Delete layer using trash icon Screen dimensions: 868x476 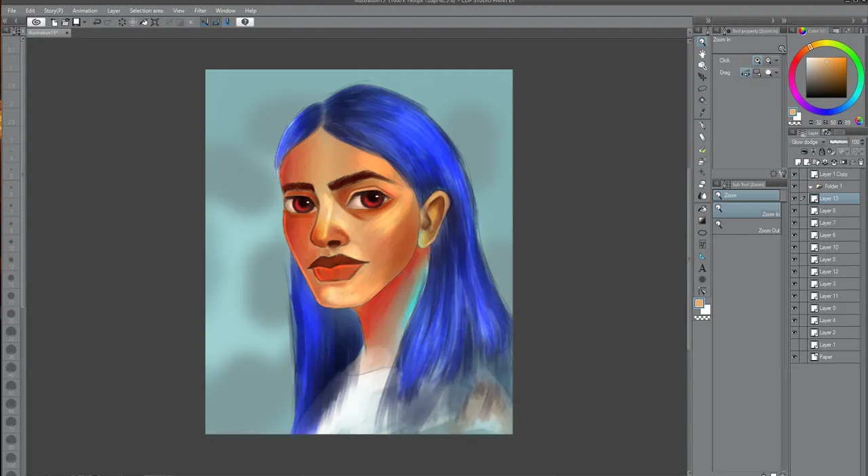click(861, 163)
